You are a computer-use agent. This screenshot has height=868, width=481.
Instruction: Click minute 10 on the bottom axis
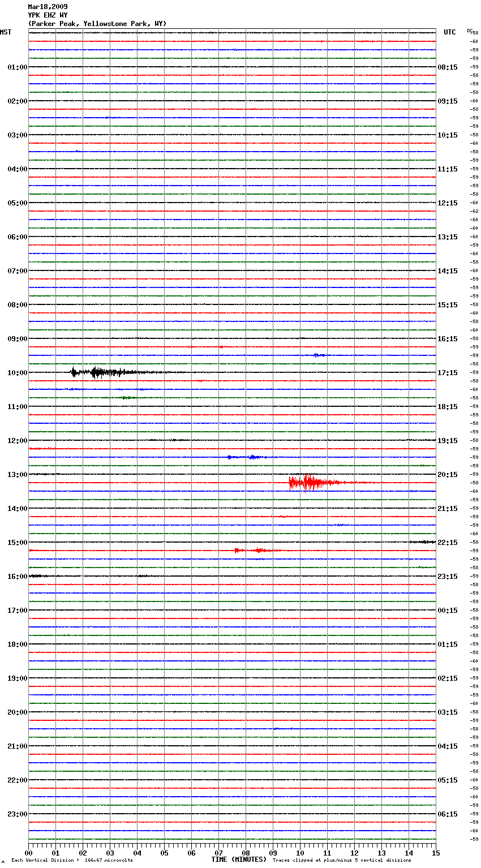(x=300, y=852)
